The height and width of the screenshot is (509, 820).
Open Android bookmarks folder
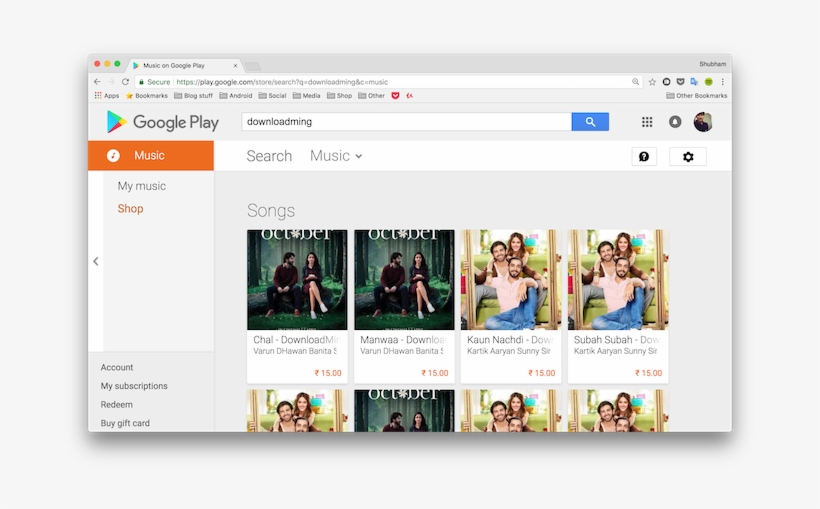(236, 96)
